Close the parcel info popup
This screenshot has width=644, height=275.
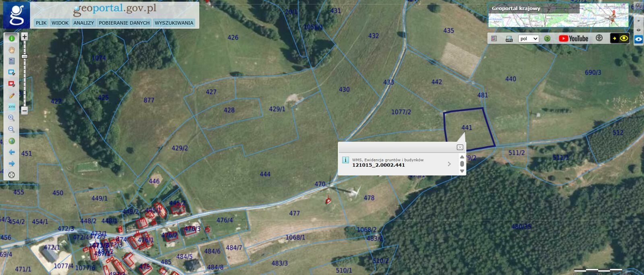(x=460, y=147)
